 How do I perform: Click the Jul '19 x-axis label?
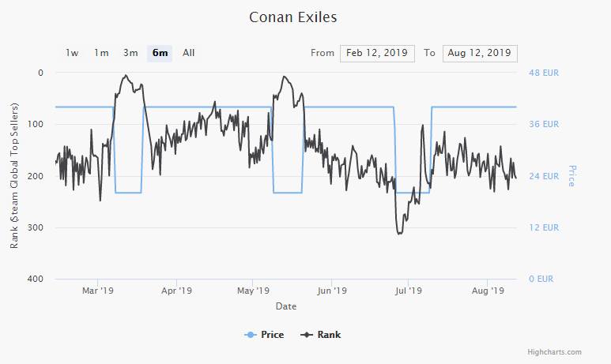(x=409, y=291)
